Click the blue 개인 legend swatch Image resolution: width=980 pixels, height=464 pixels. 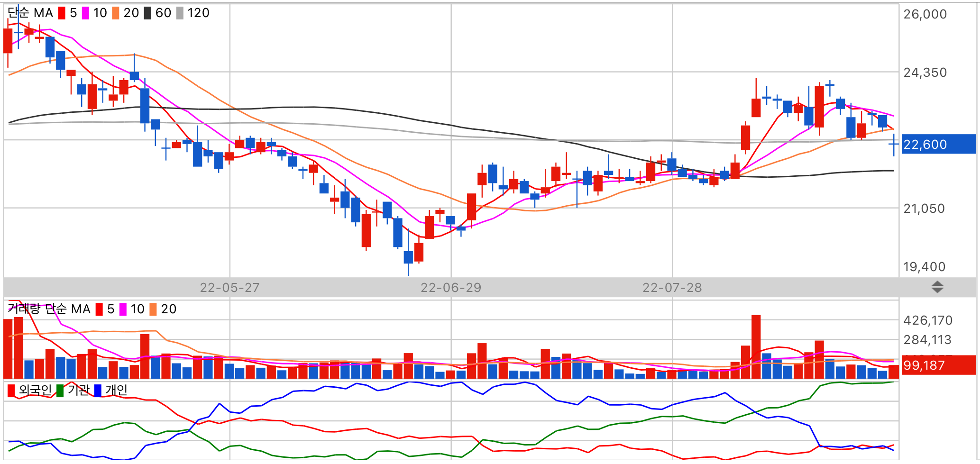coord(98,391)
